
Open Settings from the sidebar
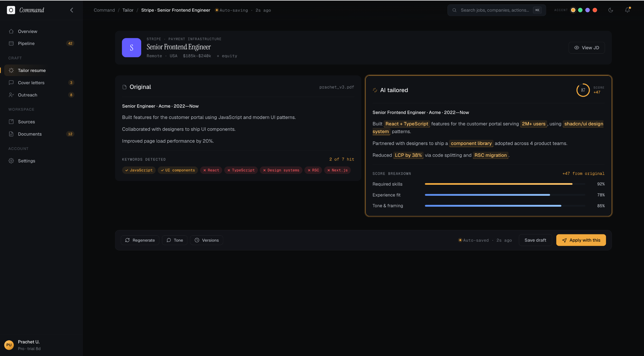coord(41,161)
